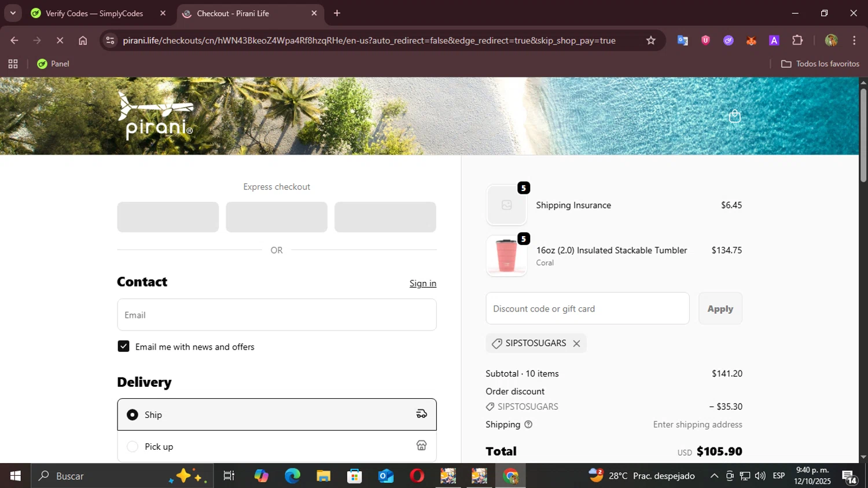Click the third express checkout button
The image size is (868, 488).
click(385, 217)
